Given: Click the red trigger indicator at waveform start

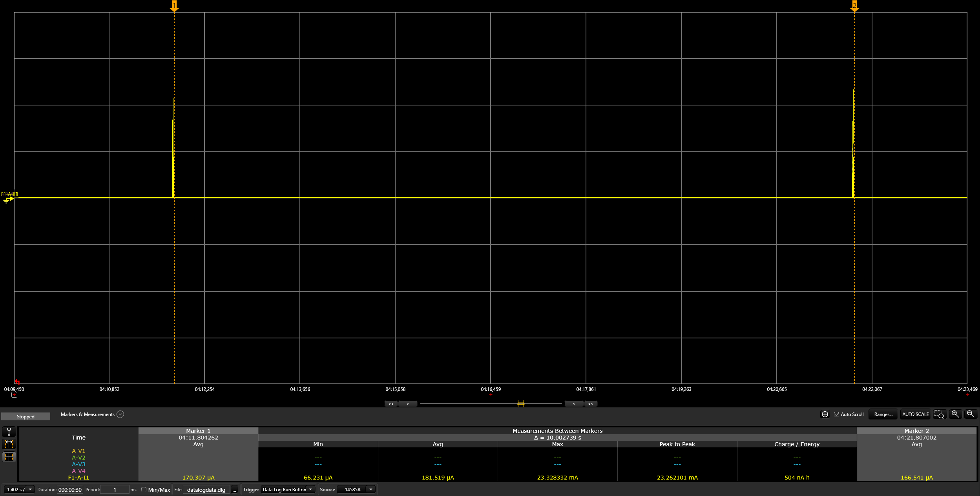Looking at the screenshot, I should click(17, 381).
